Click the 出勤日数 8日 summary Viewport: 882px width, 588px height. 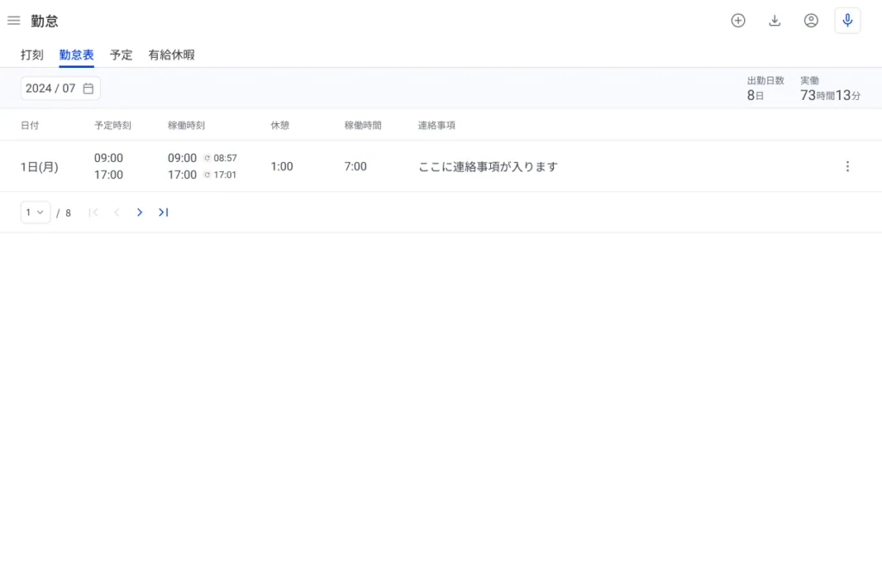point(766,89)
